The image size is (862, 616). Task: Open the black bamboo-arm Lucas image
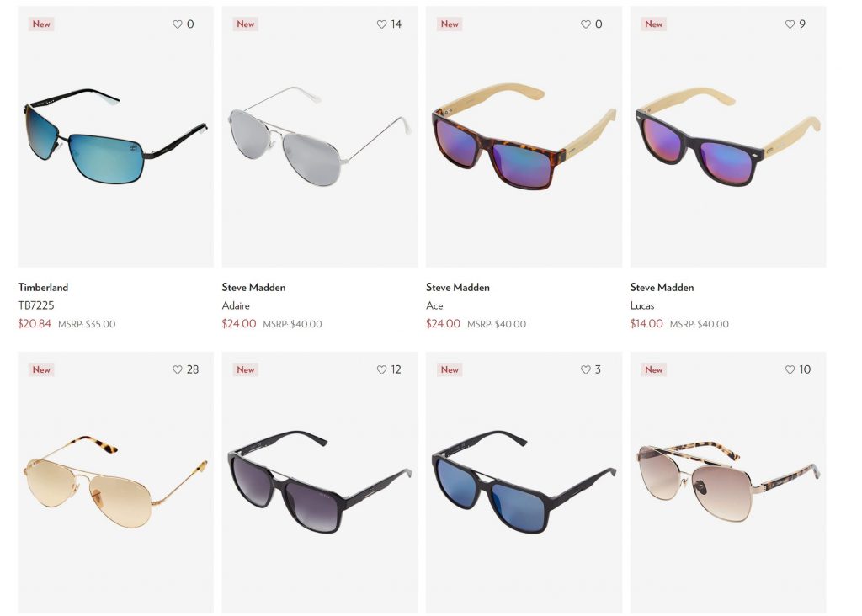pyautogui.click(x=728, y=136)
